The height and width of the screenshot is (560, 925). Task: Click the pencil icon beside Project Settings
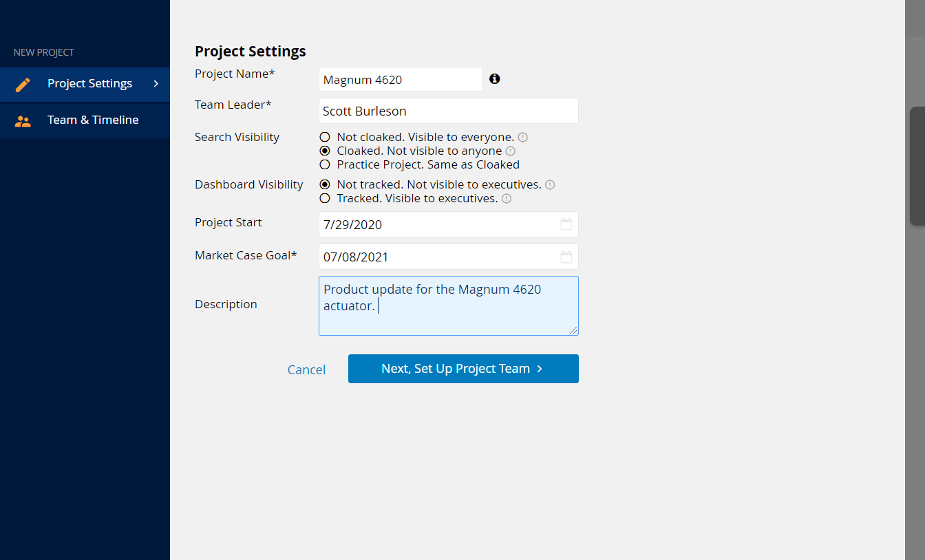coord(23,85)
